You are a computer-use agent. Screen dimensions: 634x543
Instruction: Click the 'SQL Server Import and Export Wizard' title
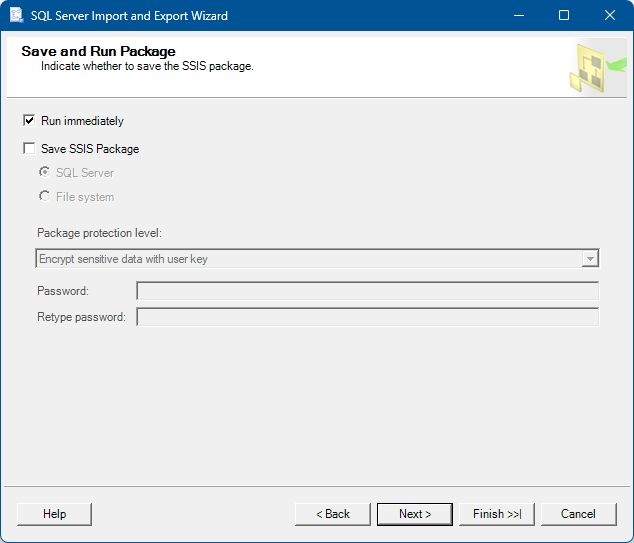coord(129,16)
